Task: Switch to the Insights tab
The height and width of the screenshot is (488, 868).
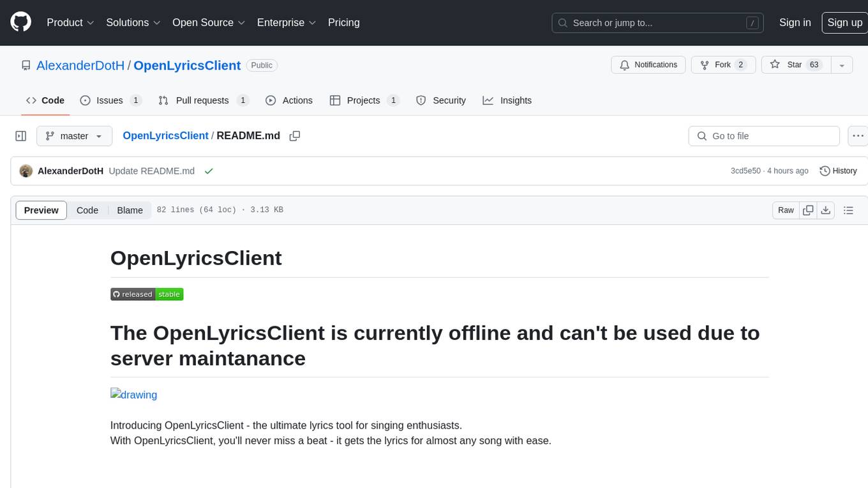Action: tap(507, 100)
